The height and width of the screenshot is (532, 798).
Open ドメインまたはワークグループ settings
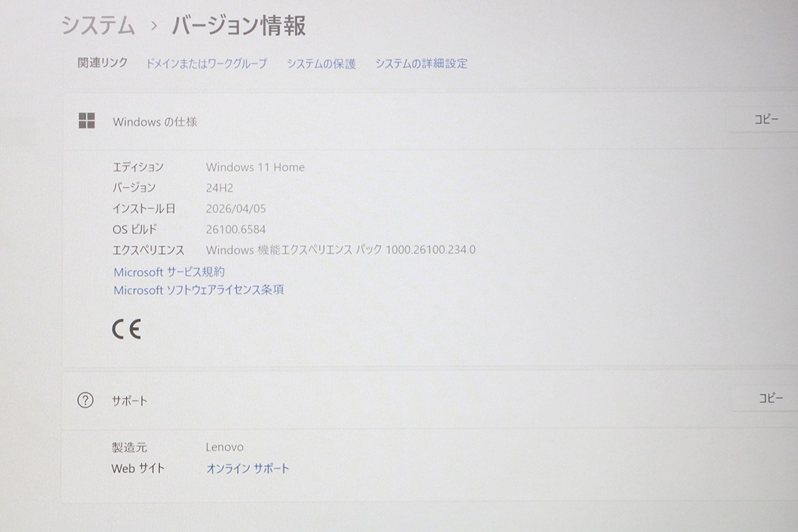click(206, 64)
